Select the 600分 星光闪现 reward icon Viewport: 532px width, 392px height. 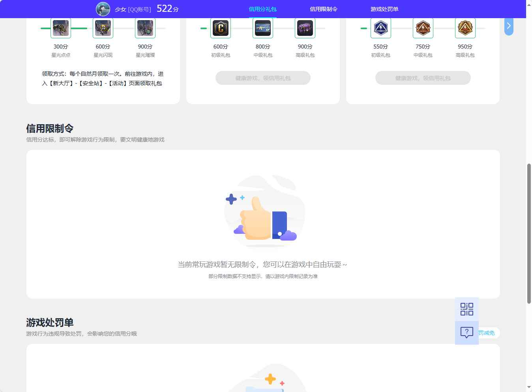point(103,28)
